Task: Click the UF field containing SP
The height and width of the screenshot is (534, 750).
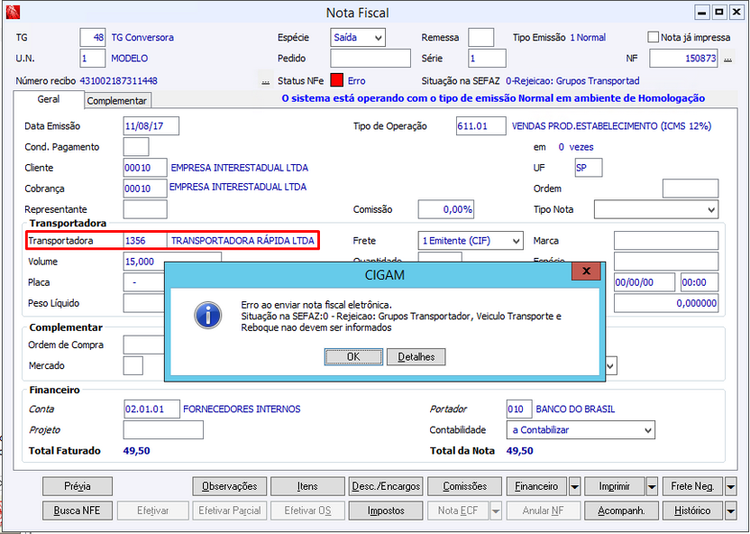Action: 588,168
